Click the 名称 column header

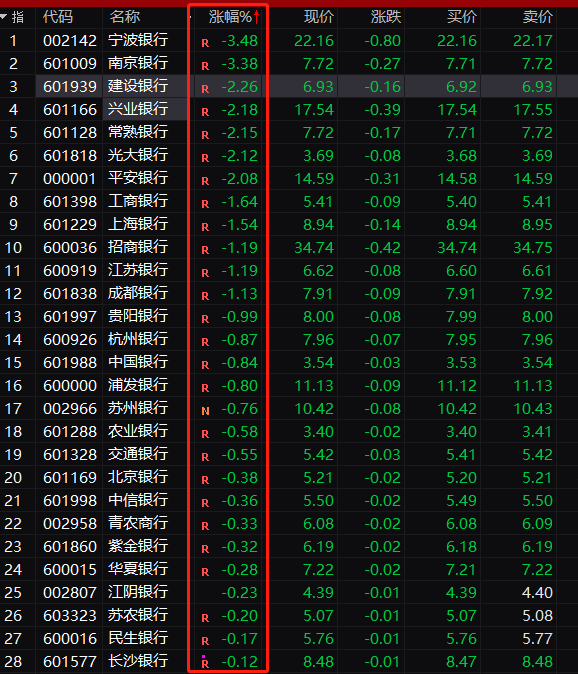point(125,17)
